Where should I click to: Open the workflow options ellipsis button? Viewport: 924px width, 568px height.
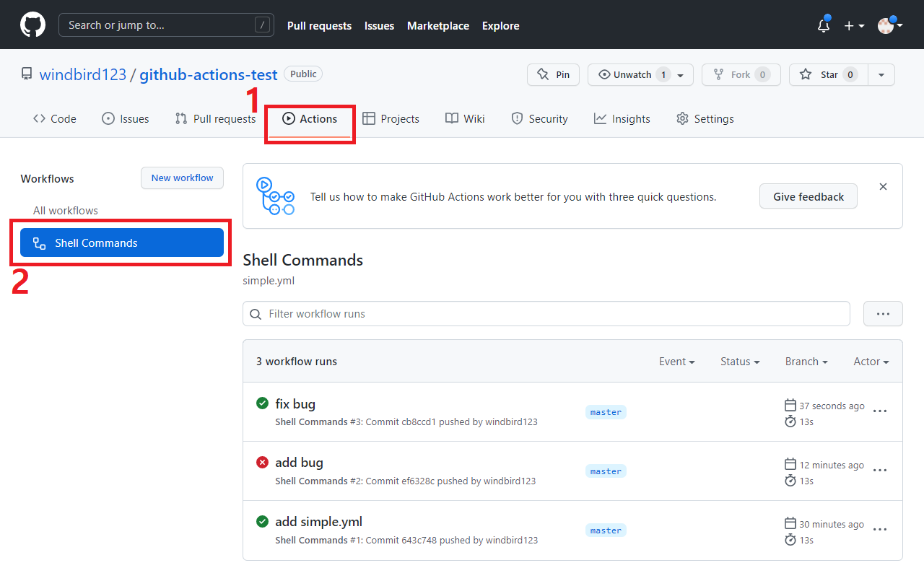pyautogui.click(x=883, y=313)
